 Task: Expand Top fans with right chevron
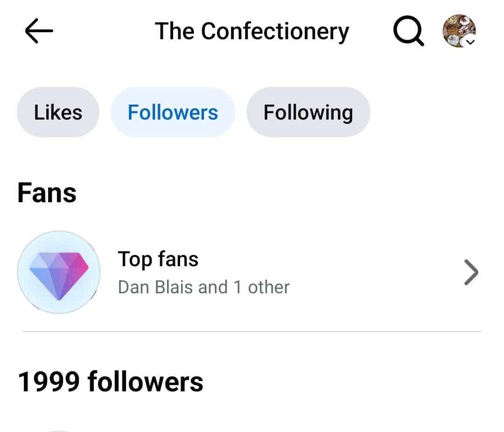[471, 272]
